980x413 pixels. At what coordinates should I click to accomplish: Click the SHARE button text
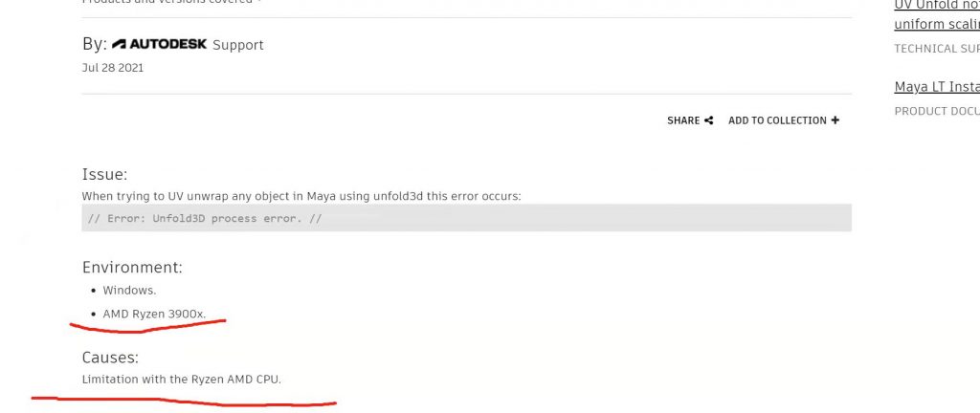coord(683,120)
